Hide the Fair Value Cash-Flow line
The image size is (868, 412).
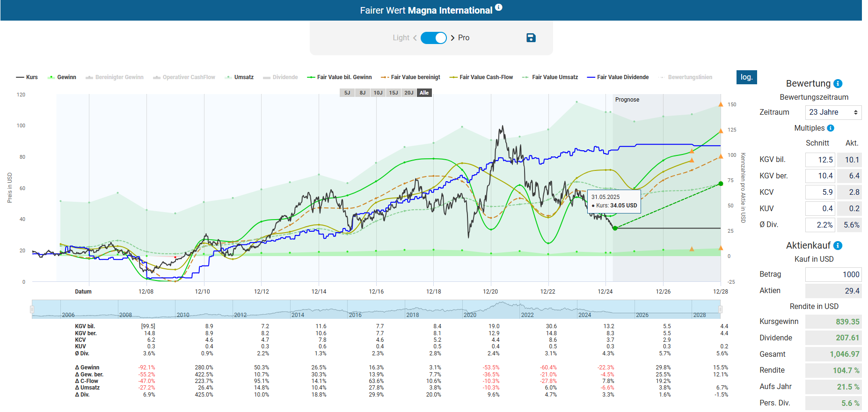pyautogui.click(x=481, y=77)
